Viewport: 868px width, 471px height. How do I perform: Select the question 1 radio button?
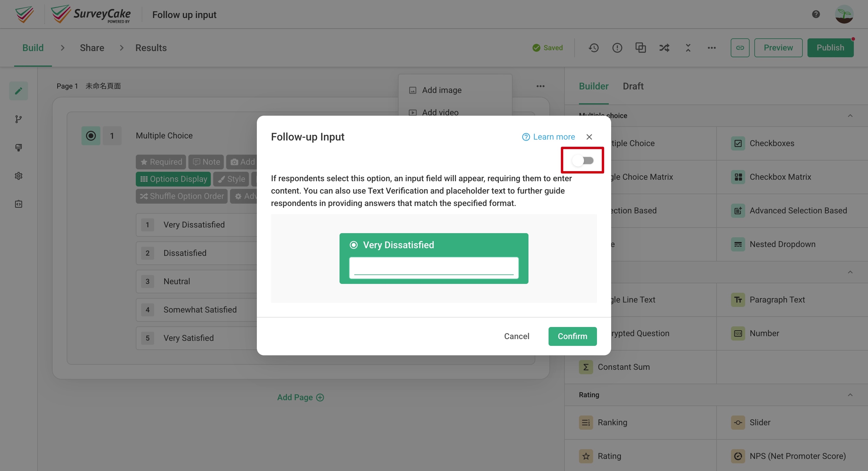90,135
